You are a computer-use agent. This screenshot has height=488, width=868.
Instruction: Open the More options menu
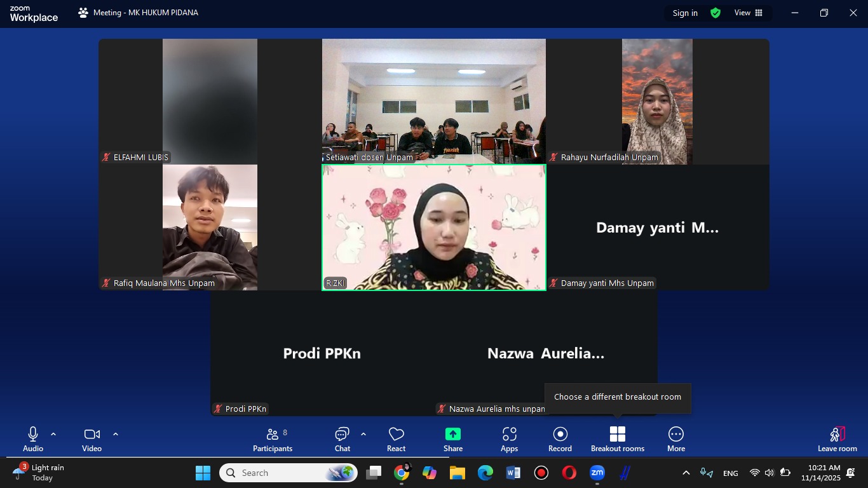(675, 439)
